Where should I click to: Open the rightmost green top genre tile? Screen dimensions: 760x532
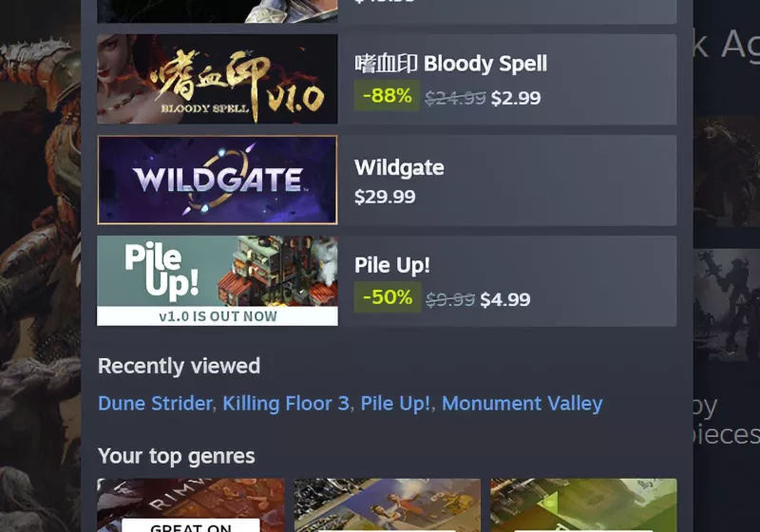pos(583,504)
